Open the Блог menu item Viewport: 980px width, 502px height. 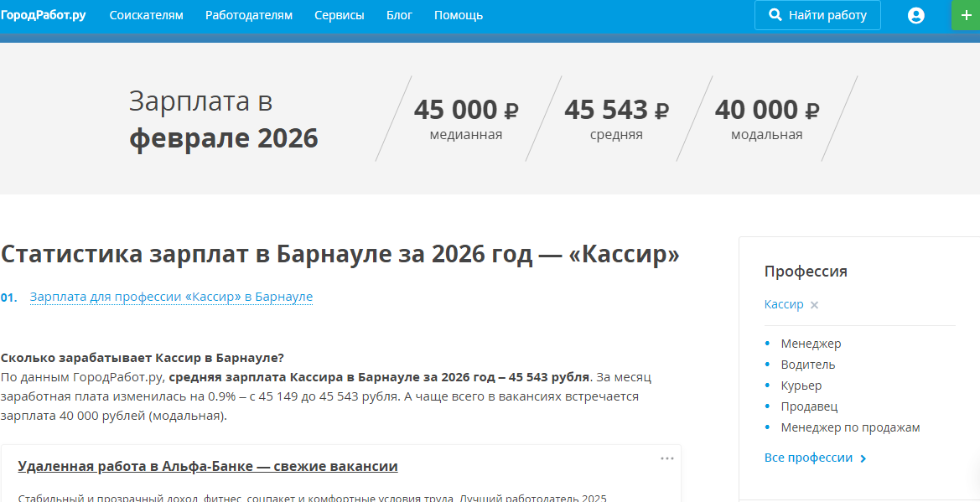(x=399, y=16)
